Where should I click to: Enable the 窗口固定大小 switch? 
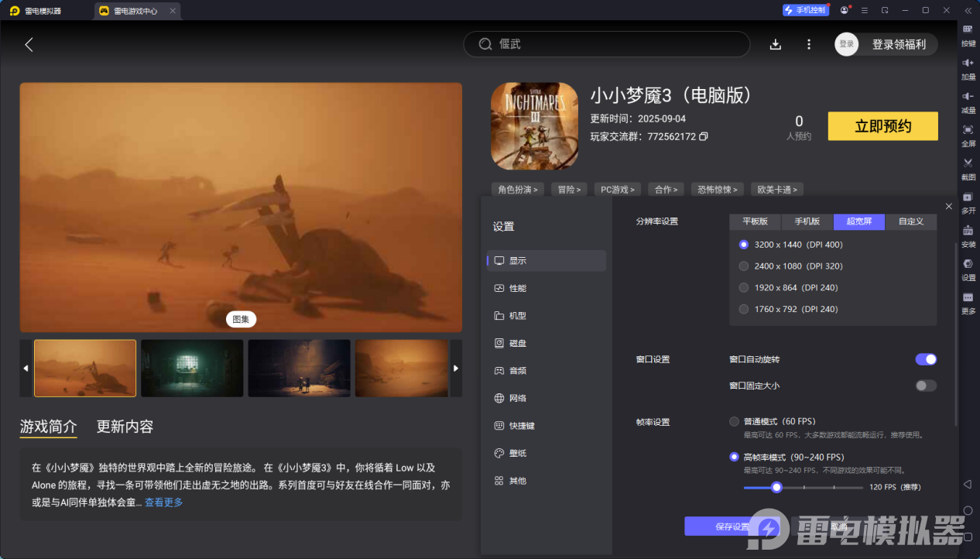[926, 386]
